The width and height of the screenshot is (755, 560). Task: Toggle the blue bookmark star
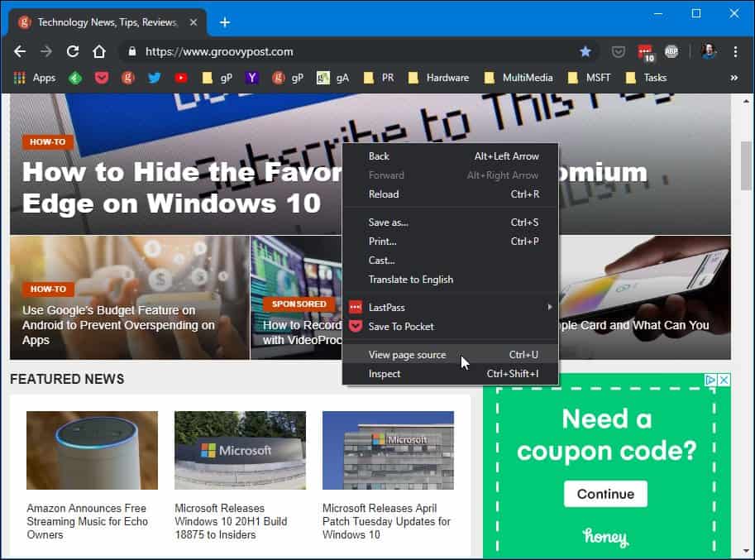click(x=585, y=51)
